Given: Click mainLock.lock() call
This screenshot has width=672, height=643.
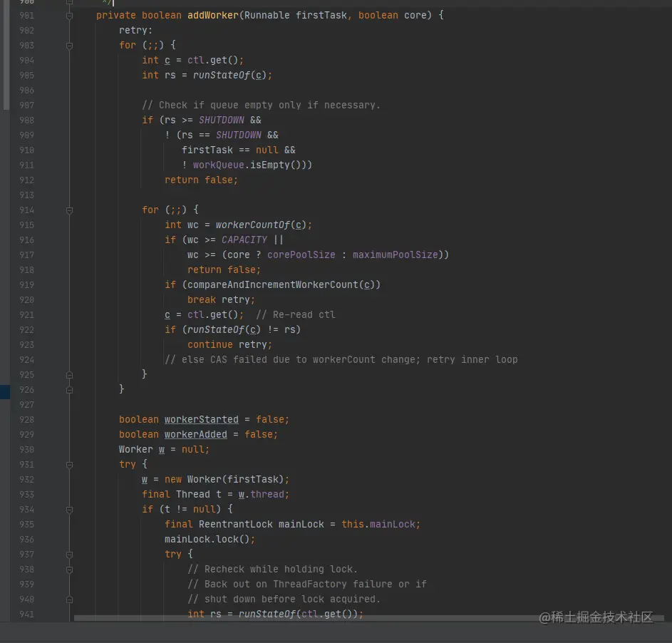Looking at the screenshot, I should point(210,540).
